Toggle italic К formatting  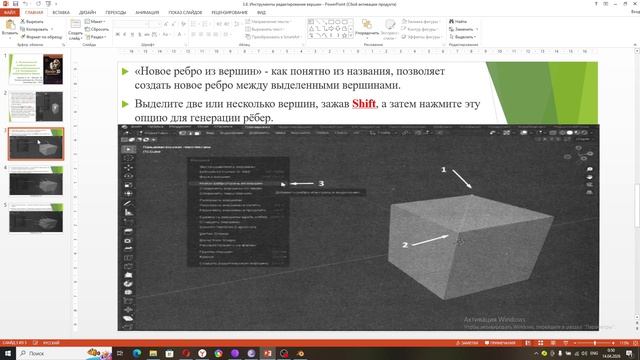coord(124,35)
